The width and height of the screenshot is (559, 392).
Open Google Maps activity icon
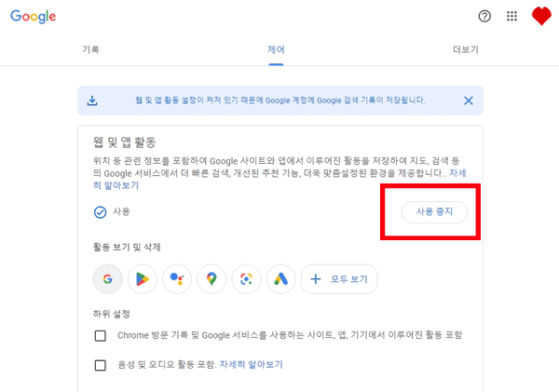[211, 279]
